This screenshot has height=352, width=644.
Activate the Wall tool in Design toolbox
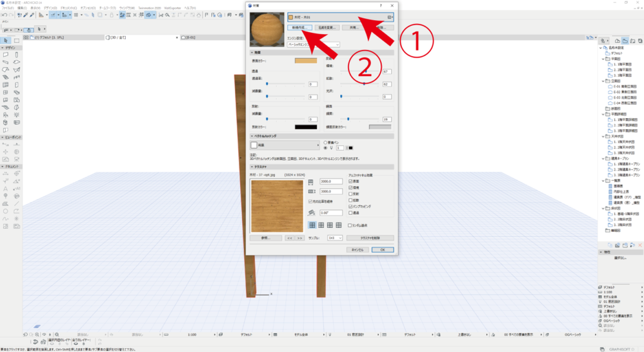(6, 55)
